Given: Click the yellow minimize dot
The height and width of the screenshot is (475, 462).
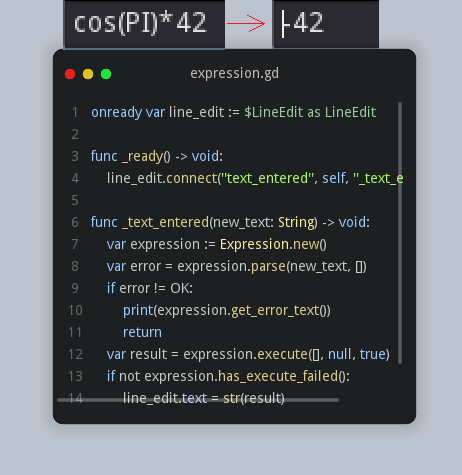Looking at the screenshot, I should [x=88, y=74].
